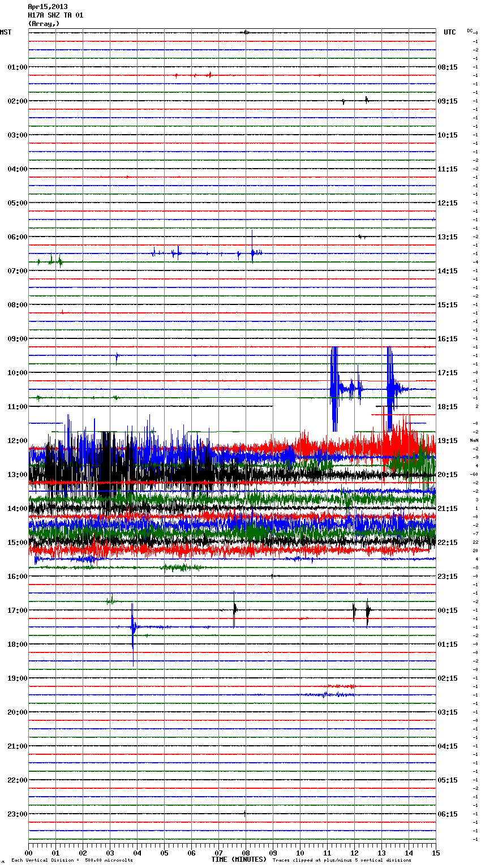Click the TIME (MINUTES) axis title
481x868 pixels.
tap(239, 860)
